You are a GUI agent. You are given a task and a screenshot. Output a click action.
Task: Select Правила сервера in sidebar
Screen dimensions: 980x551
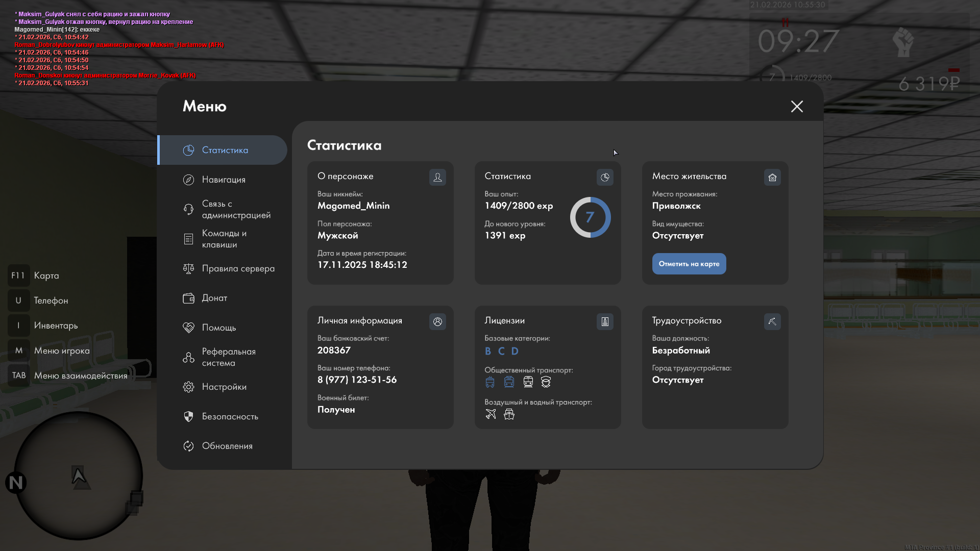click(238, 268)
